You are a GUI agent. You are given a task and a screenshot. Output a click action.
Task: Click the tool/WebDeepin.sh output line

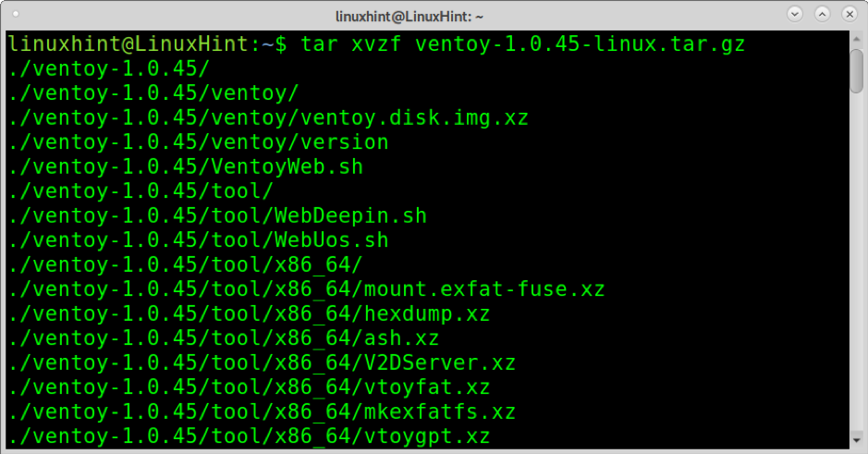[217, 216]
